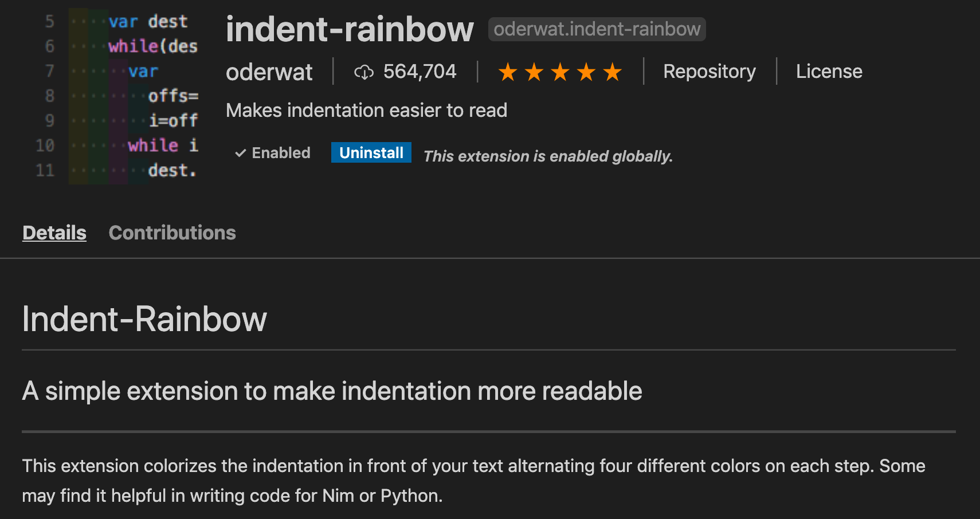Screen dimensions: 980x519
Task: Click the indent-rainbow extension title
Action: point(350,30)
